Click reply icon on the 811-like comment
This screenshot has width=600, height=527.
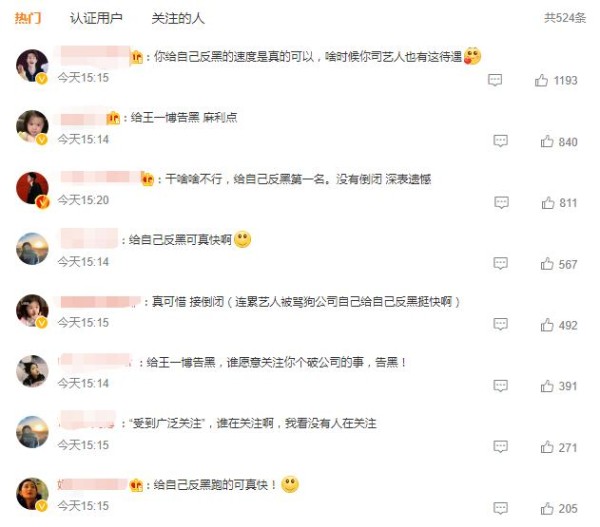pos(501,202)
